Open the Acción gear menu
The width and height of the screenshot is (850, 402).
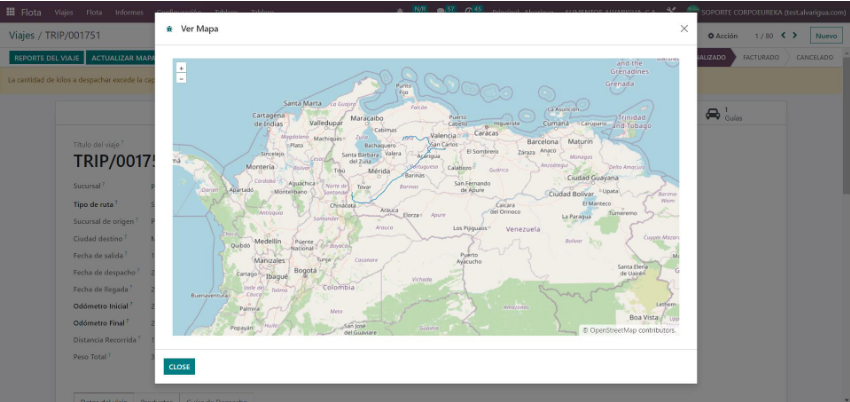pos(721,36)
